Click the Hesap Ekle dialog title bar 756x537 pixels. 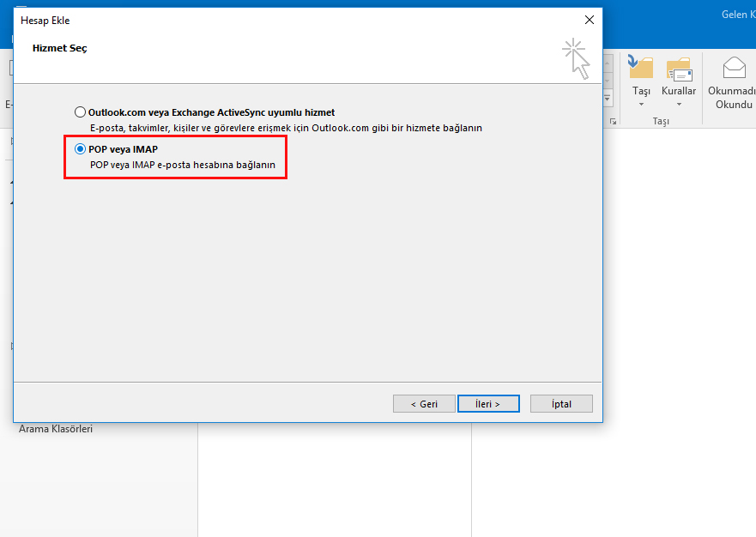coord(257,20)
